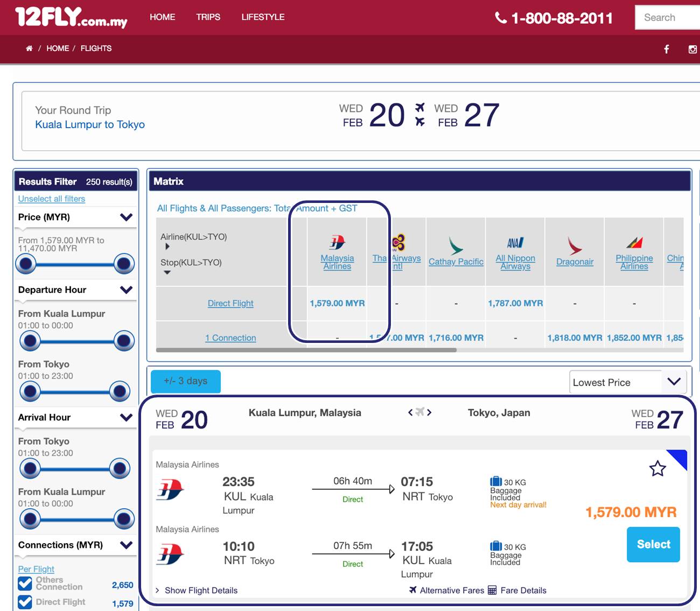Go to FLIGHTS in the breadcrumb
Screen dimensions: 700x611
pyautogui.click(x=96, y=48)
